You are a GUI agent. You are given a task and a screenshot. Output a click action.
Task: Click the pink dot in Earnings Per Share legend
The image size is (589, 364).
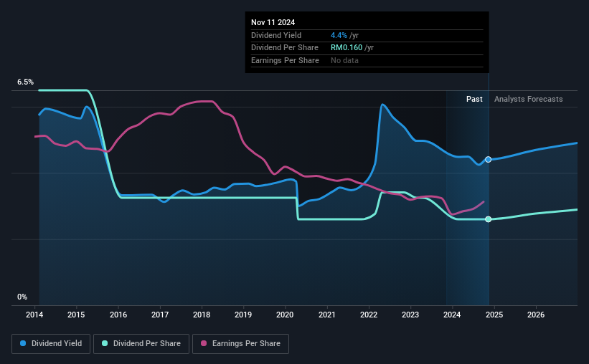point(204,343)
